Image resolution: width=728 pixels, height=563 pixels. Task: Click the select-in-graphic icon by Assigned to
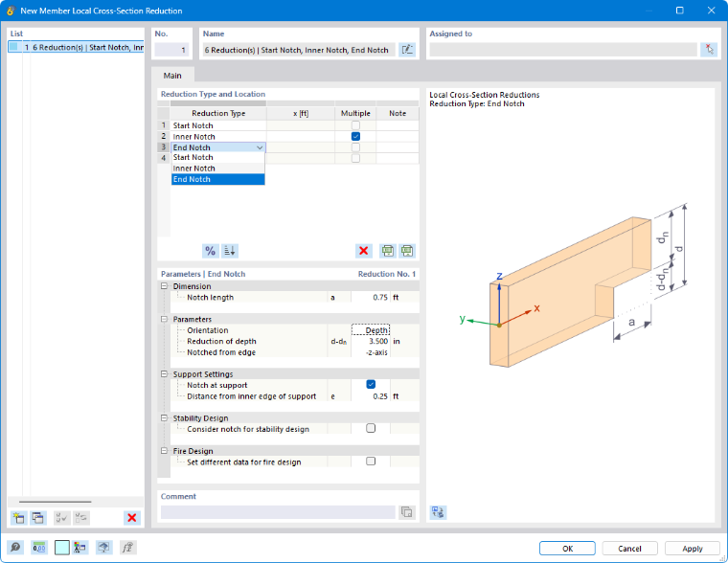[x=709, y=50]
